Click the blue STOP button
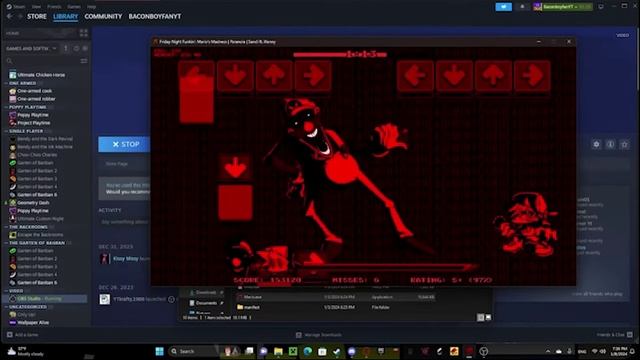 tap(125, 144)
